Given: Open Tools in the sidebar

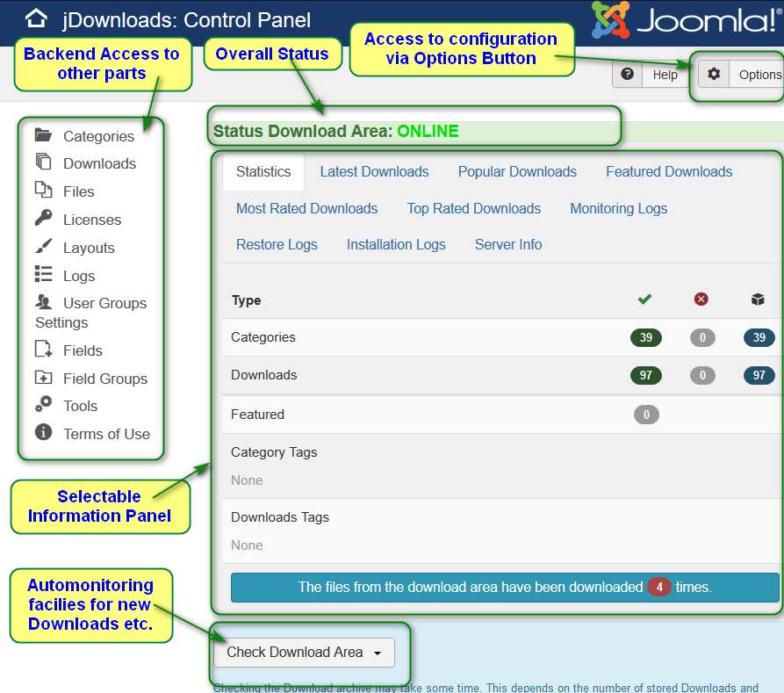Looking at the screenshot, I should 81,406.
